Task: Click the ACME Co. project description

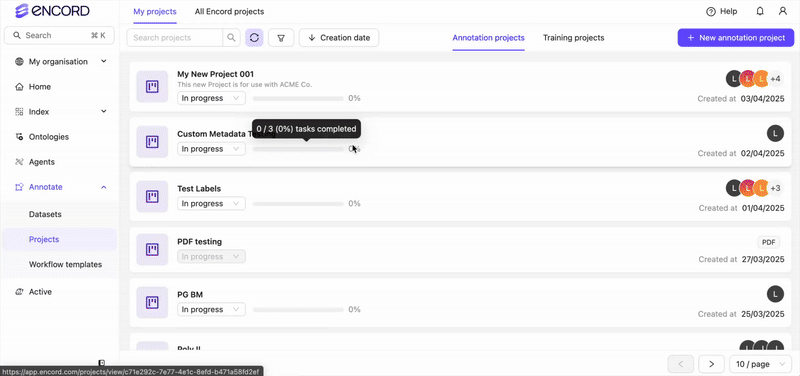Action: [x=244, y=85]
